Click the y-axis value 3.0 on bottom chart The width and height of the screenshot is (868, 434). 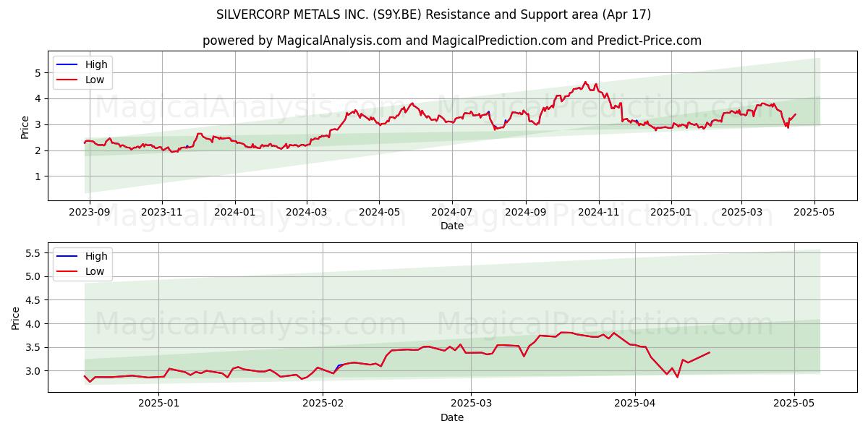[34, 371]
